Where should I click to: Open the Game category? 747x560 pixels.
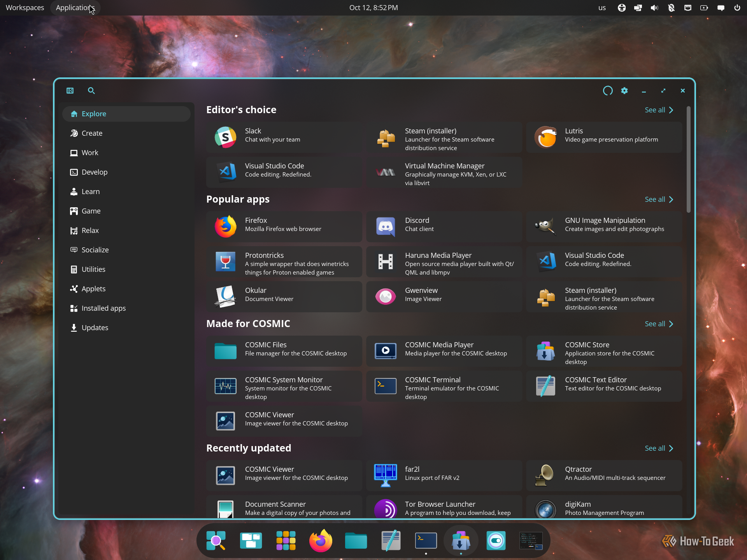(x=126, y=211)
